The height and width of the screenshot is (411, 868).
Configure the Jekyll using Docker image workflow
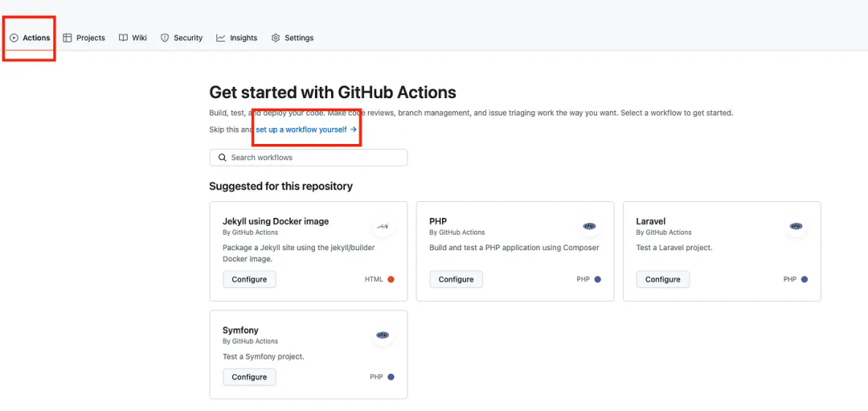[249, 279]
